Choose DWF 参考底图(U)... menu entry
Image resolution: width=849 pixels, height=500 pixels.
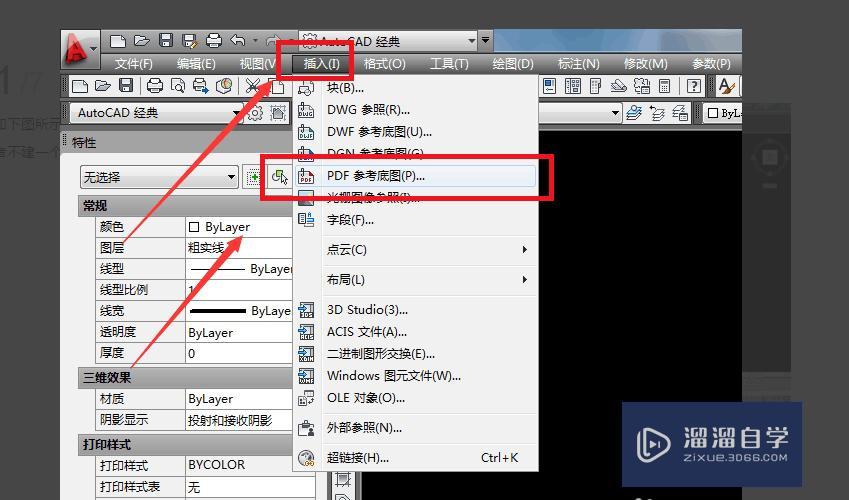coord(415,132)
